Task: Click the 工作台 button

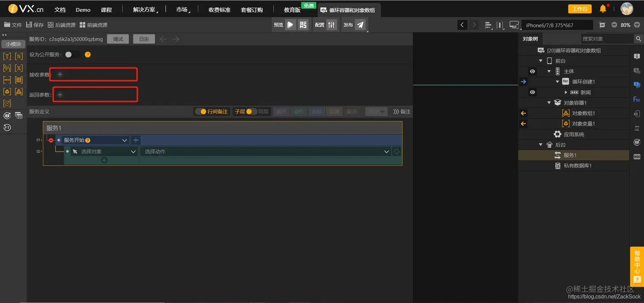Action: pyautogui.click(x=580, y=9)
